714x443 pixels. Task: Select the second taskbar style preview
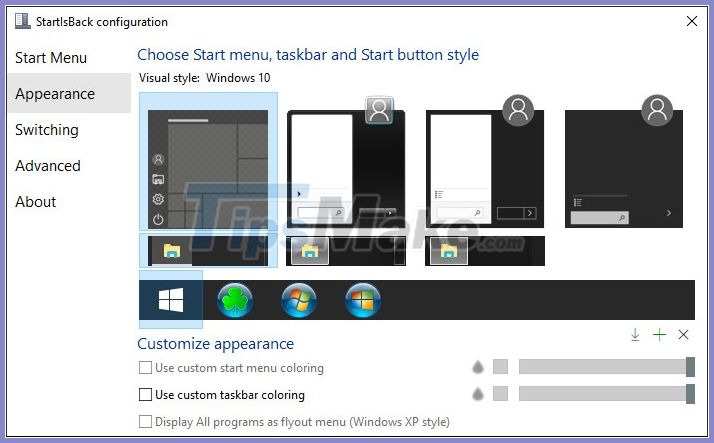[x=346, y=251]
